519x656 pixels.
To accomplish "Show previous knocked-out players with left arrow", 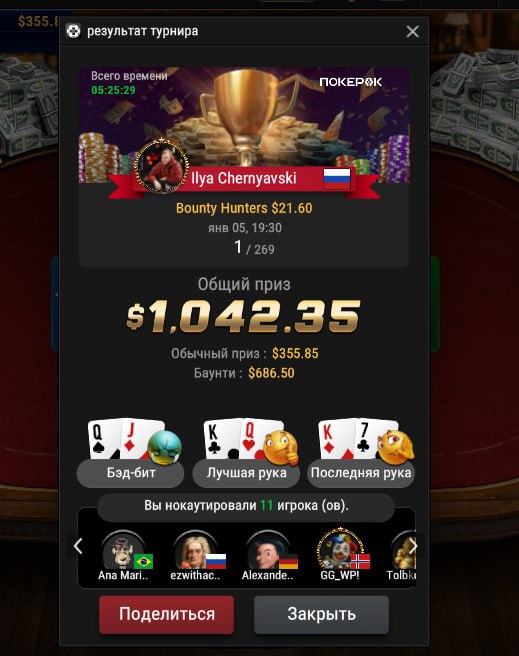I will pyautogui.click(x=78, y=546).
